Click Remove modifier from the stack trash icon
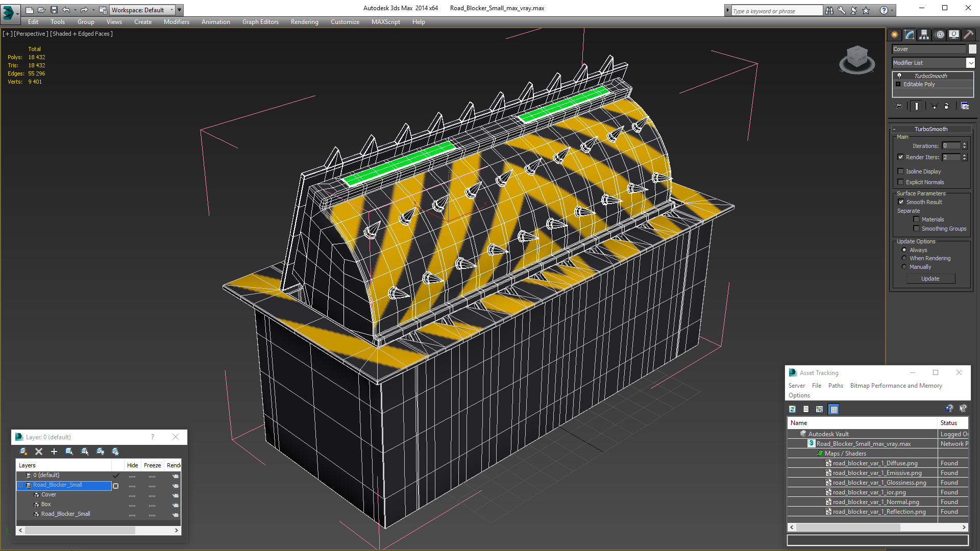 [946, 106]
